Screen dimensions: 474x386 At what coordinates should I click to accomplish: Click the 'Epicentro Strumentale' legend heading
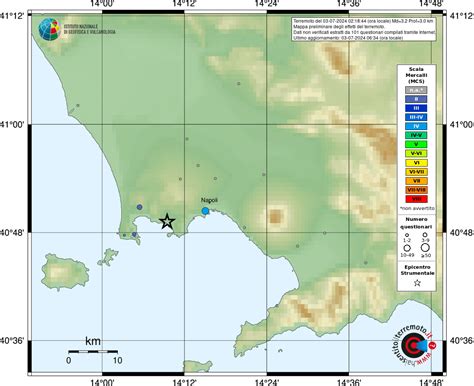[x=417, y=270]
